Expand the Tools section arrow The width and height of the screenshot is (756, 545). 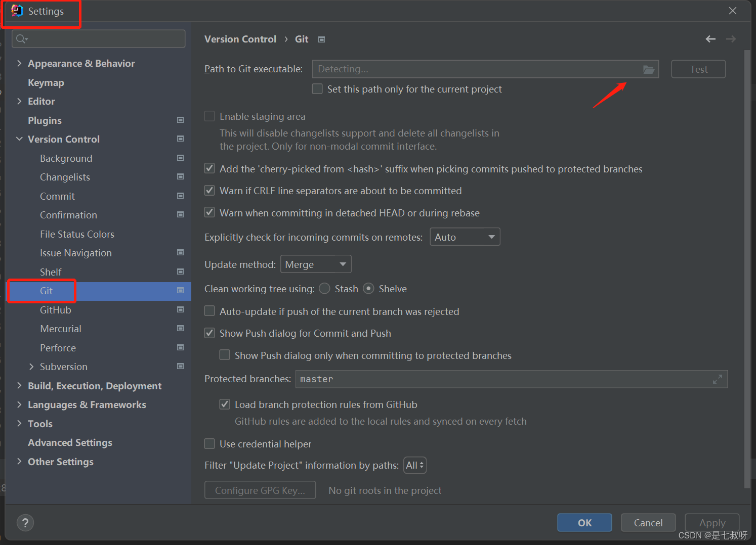[19, 424]
